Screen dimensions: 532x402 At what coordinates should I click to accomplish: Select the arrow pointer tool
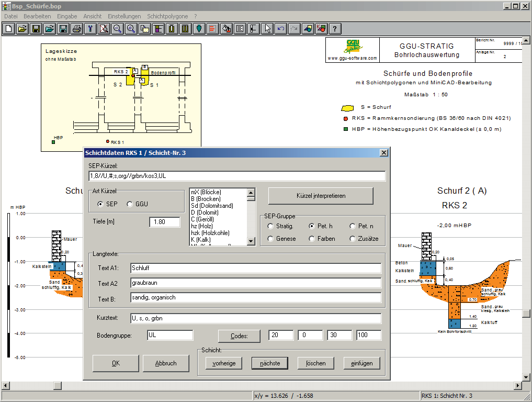click(267, 29)
